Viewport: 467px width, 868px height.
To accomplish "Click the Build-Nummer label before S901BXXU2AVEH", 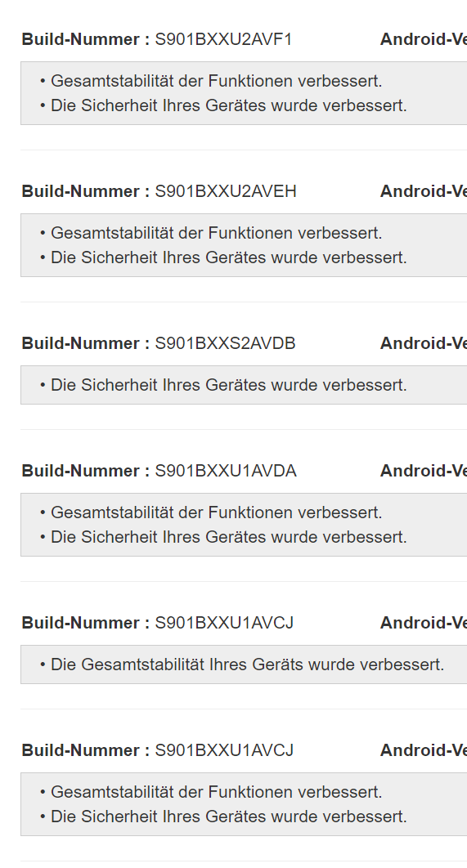I will point(86,191).
